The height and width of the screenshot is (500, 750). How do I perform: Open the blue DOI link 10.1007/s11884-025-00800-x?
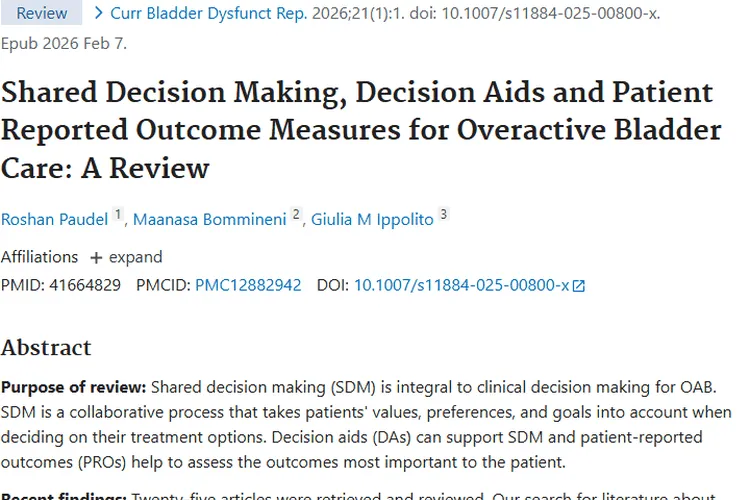coord(461,285)
